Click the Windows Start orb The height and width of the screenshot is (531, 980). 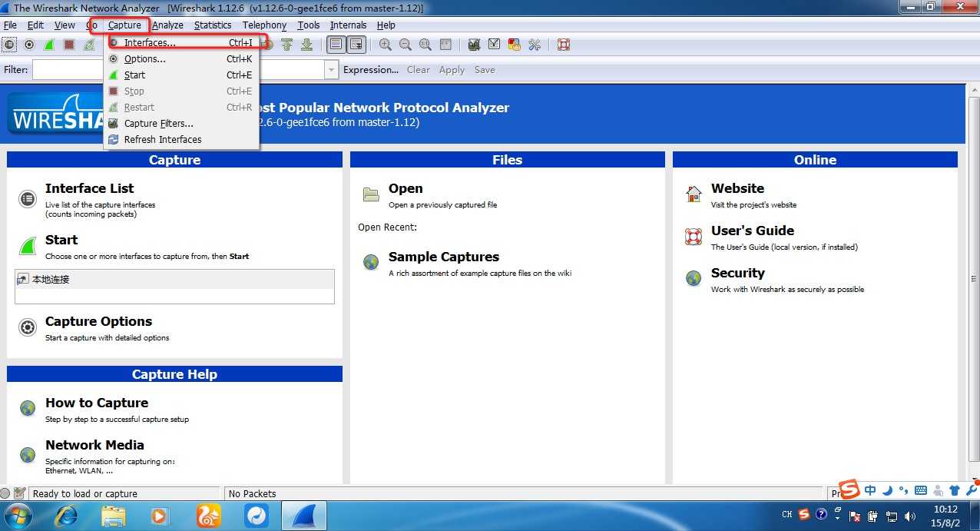click(x=19, y=514)
